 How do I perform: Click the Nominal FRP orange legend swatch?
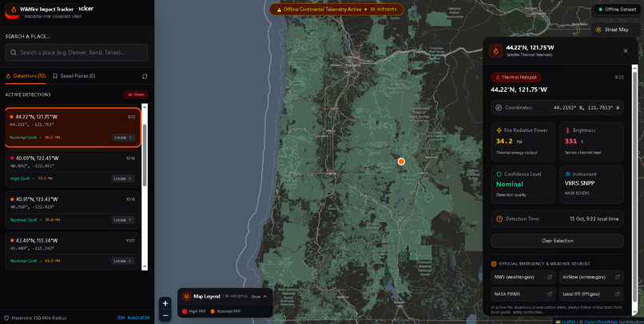click(213, 312)
